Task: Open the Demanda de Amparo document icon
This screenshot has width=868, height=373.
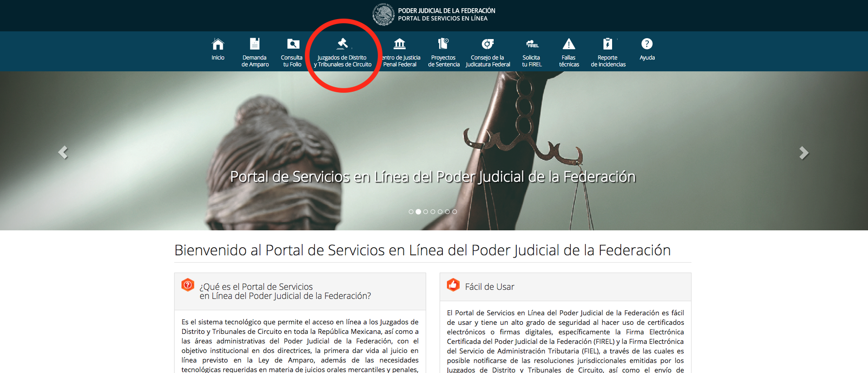Action: (x=255, y=44)
